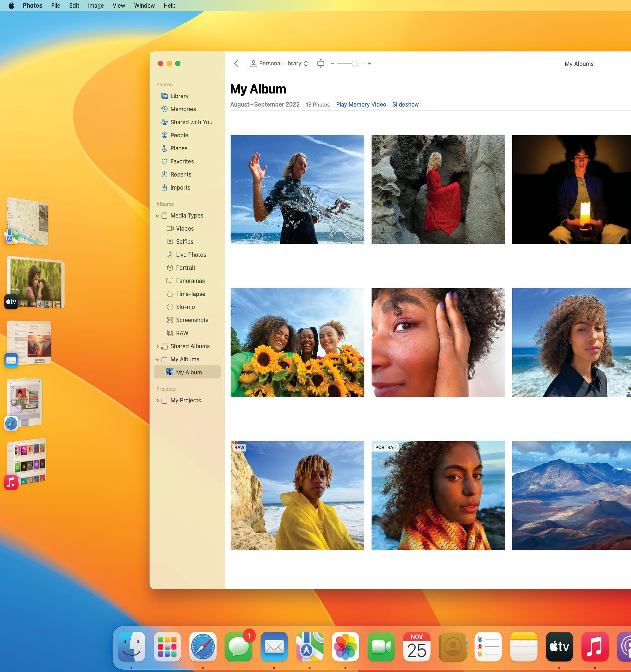Select the water splash surfer photo
The height and width of the screenshot is (672, 631).
pyautogui.click(x=297, y=189)
